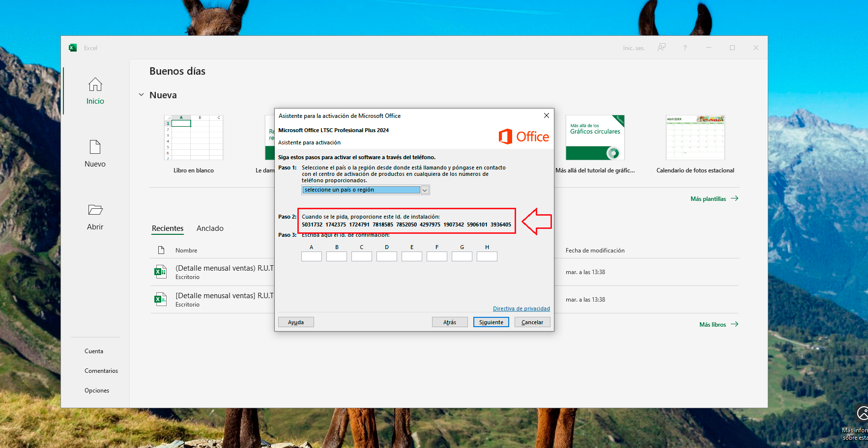
Task: Click the Excel logo in title bar
Action: point(73,48)
